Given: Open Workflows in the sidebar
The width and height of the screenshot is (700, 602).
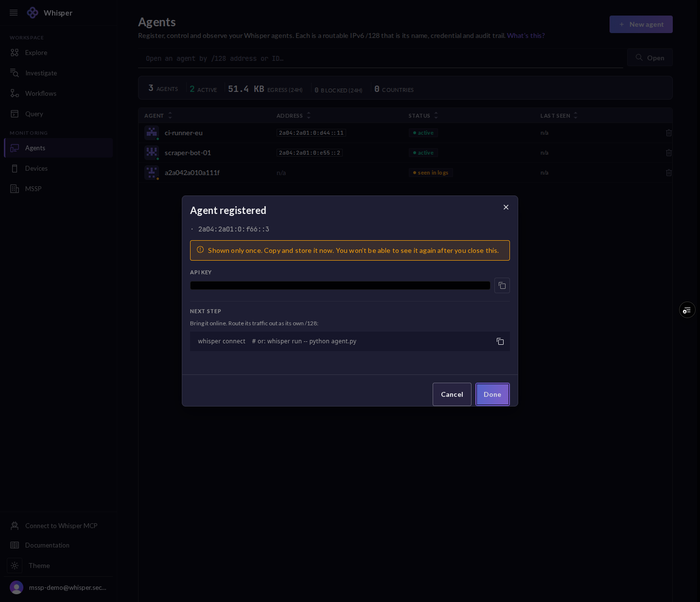Looking at the screenshot, I should click(x=58, y=93).
